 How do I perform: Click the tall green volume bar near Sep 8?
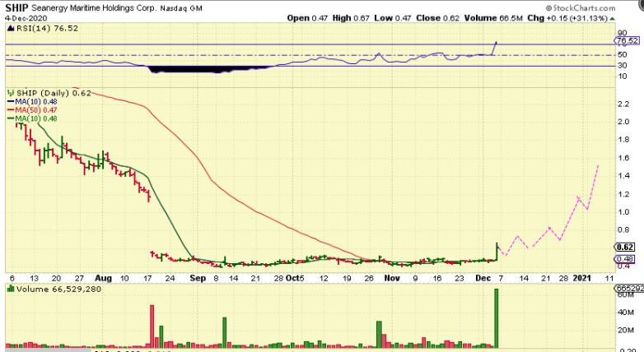tap(225, 333)
